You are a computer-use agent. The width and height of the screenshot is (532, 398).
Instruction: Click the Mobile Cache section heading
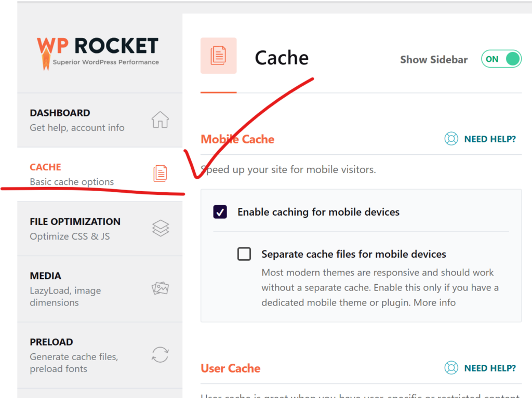click(237, 139)
